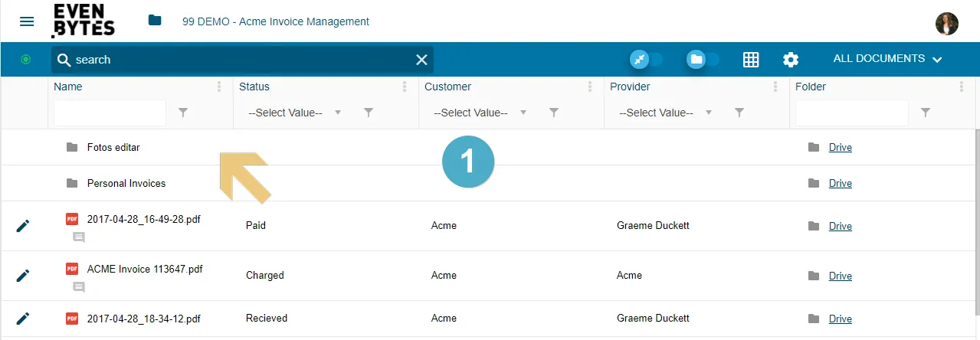Sort by the Name column header

[68, 87]
